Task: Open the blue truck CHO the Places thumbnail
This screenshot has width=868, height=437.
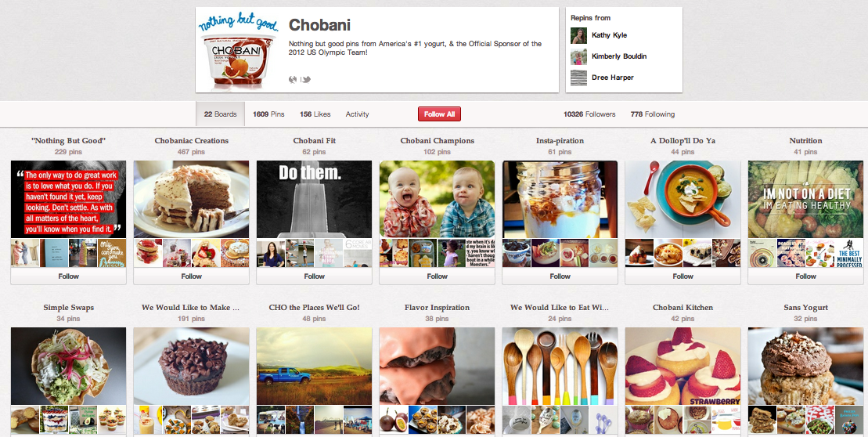Action: tap(315, 366)
